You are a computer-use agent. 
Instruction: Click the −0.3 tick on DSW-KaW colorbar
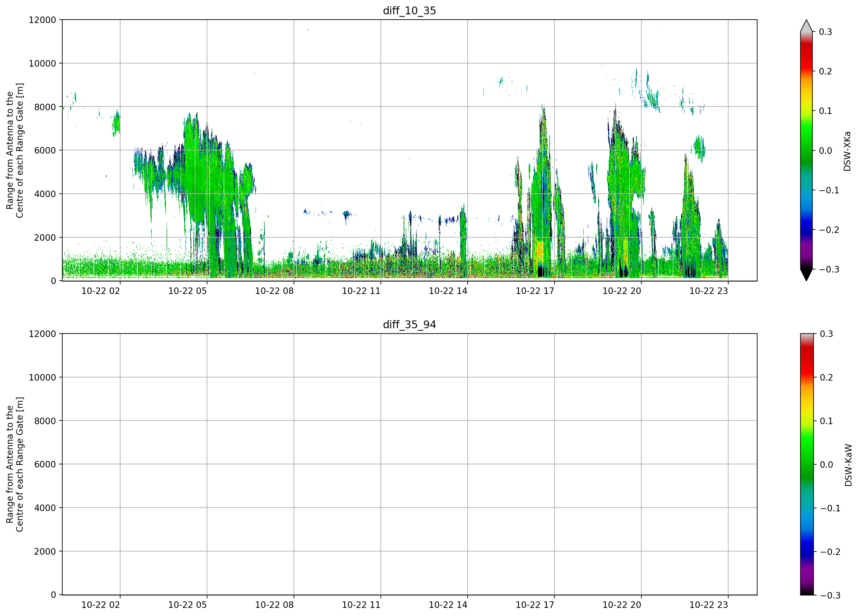[830, 595]
